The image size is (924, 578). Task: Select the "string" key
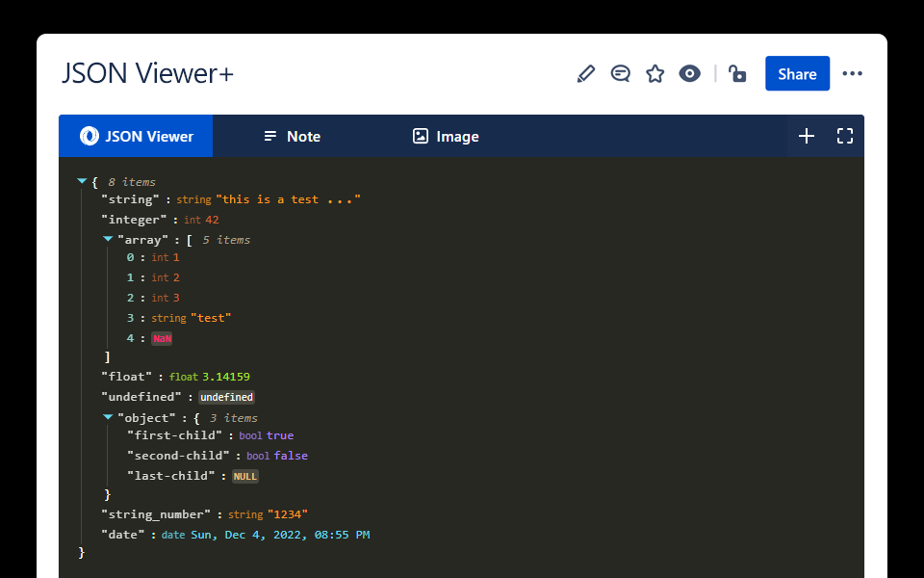(x=130, y=199)
